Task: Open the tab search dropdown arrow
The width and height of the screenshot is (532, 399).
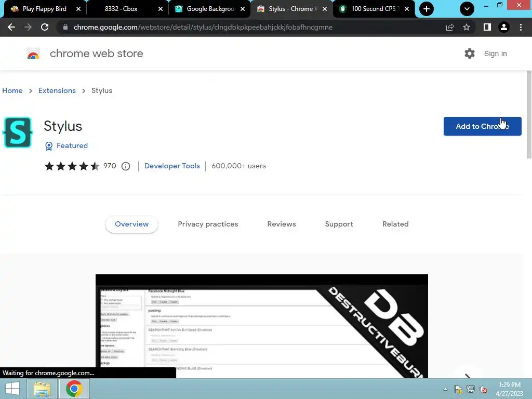Action: pyautogui.click(x=467, y=9)
